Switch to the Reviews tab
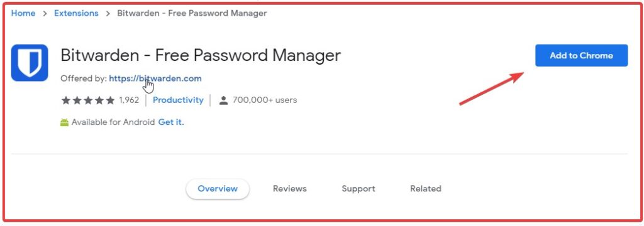The image size is (644, 226). pos(289,189)
